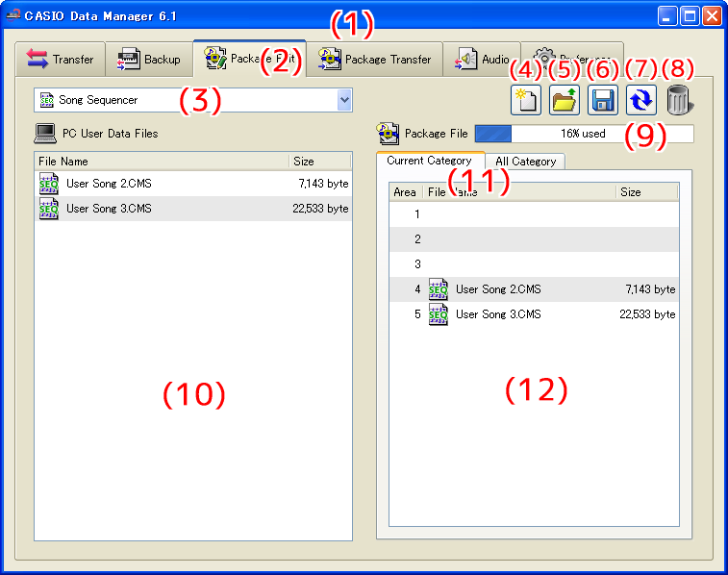This screenshot has width=728, height=575.
Task: Sort PC files by Size column header
Action: (x=320, y=161)
